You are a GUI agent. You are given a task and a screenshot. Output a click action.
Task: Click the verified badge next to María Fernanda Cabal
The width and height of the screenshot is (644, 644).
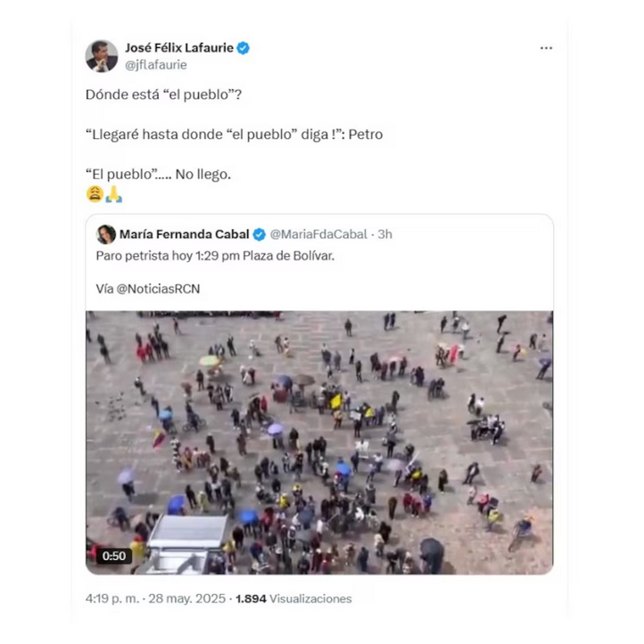[x=260, y=235]
